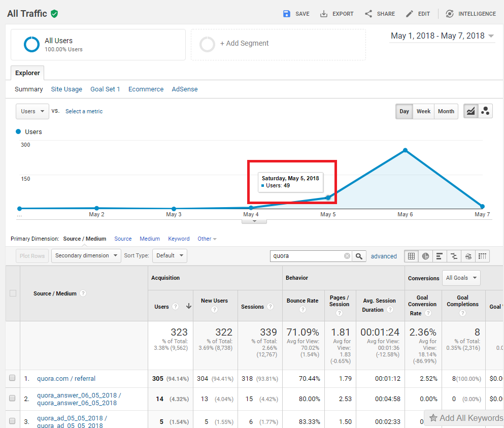Viewport: 504px width, 428px height.
Task: Switch to line chart view icon
Action: [471, 111]
